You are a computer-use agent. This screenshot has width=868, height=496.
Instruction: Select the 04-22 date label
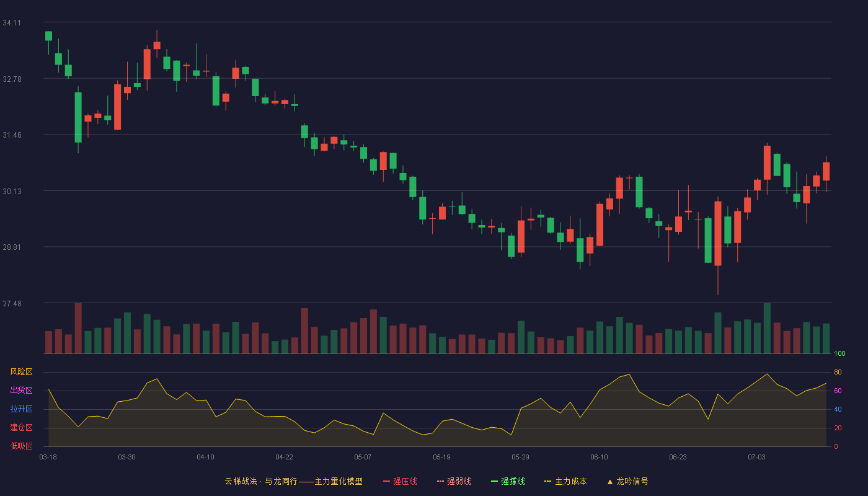click(x=284, y=457)
